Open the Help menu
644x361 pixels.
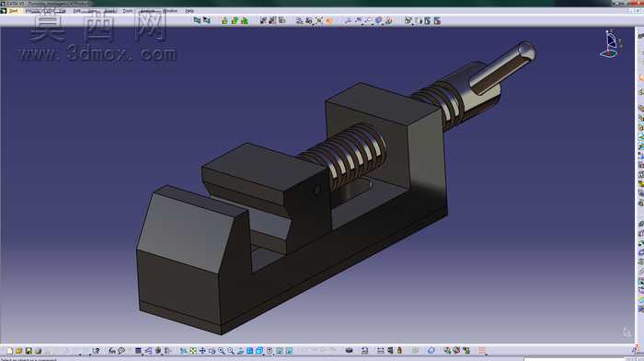pos(190,11)
